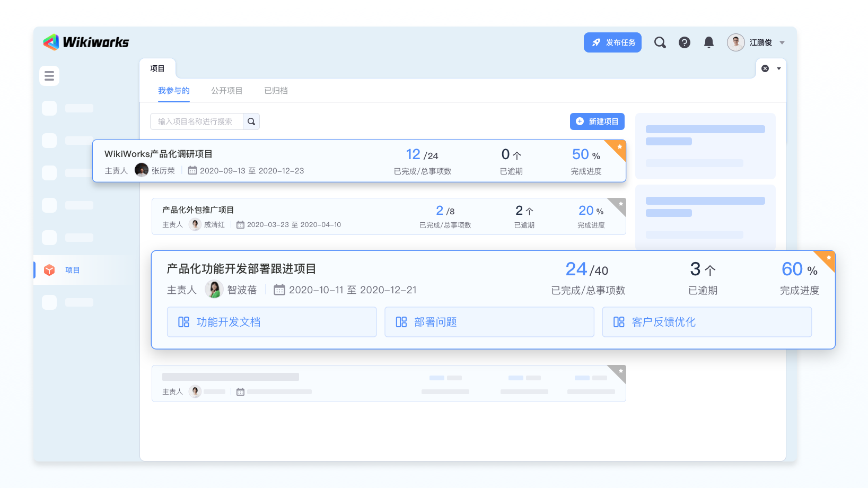Open the search magnifier in top bar

660,42
